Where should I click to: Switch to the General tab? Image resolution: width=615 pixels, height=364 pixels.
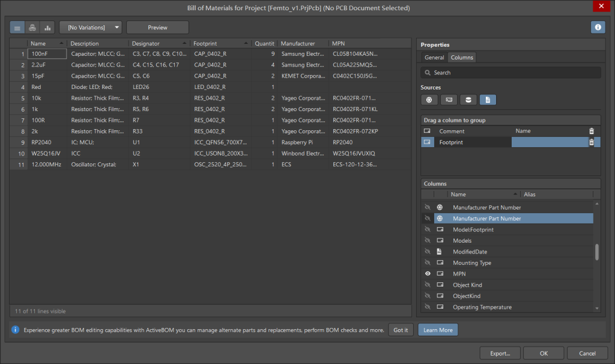pos(434,57)
